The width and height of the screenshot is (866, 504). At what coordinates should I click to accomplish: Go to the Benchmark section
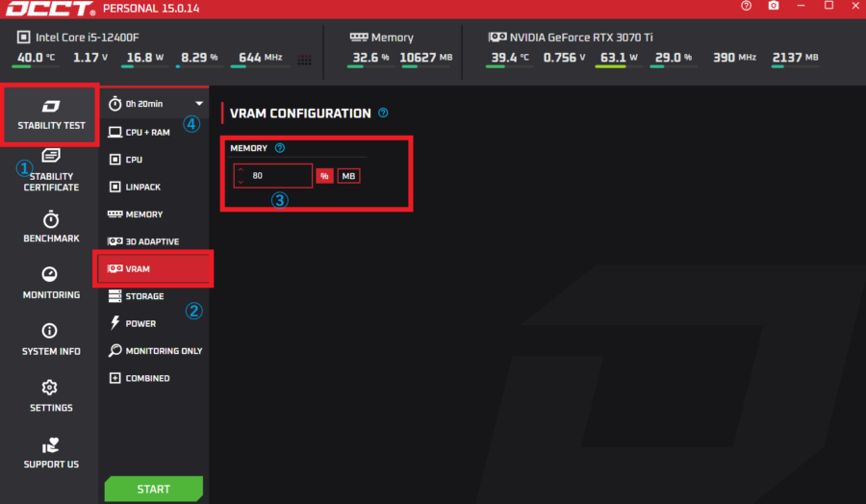tap(51, 228)
